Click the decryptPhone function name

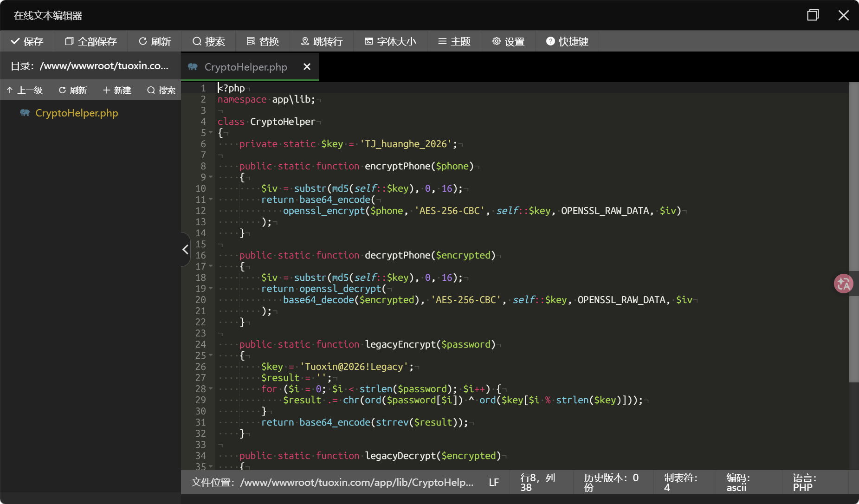point(397,255)
